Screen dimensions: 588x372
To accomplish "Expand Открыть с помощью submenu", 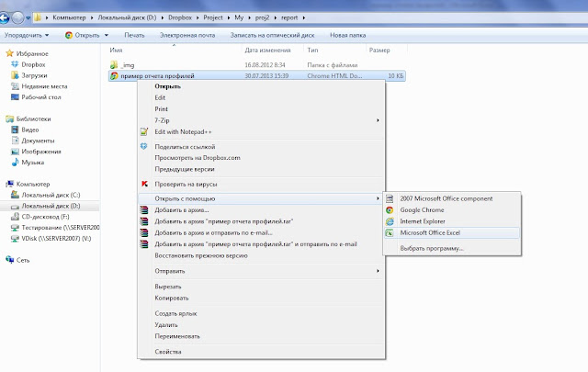I will (x=261, y=198).
